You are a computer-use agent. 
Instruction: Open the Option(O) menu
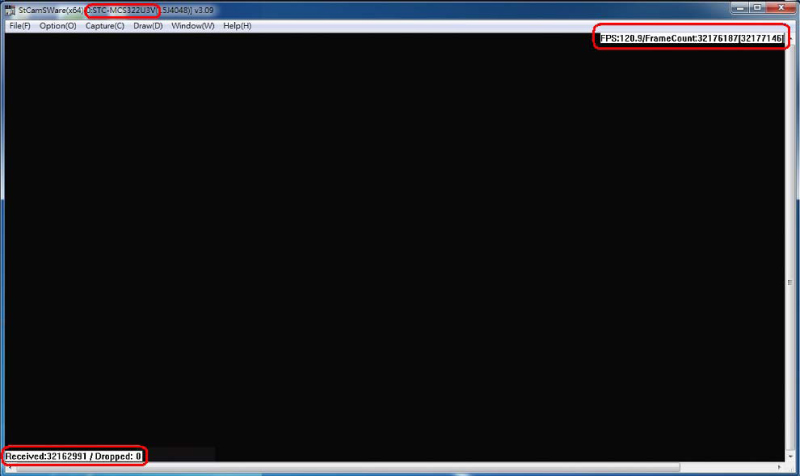pyautogui.click(x=57, y=25)
